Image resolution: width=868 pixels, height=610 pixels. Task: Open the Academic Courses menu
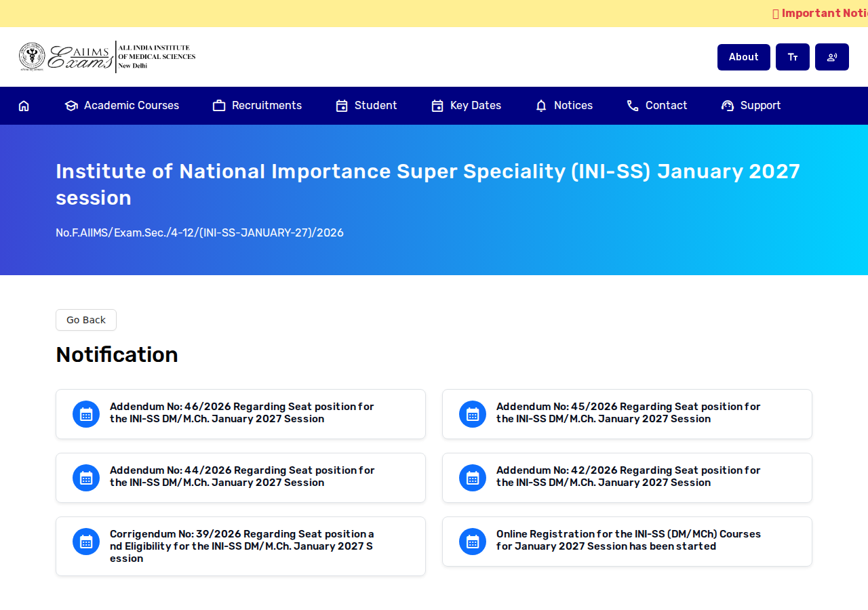click(x=122, y=106)
